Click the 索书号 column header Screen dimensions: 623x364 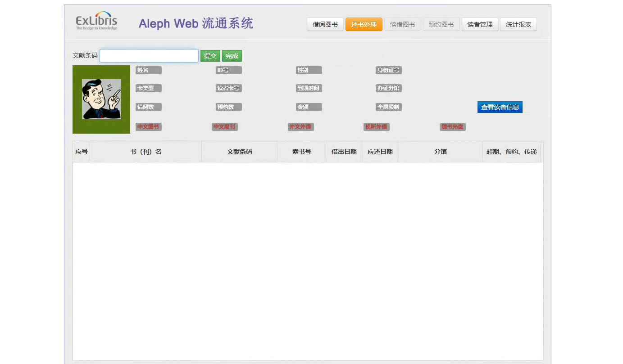pos(302,152)
